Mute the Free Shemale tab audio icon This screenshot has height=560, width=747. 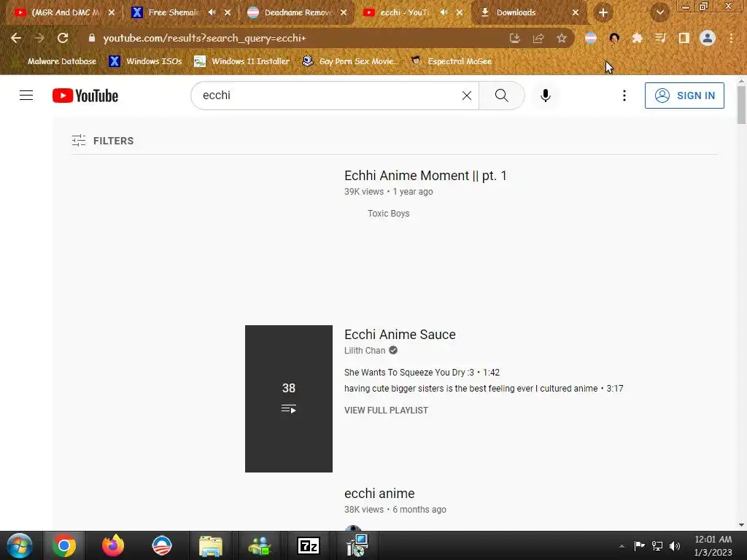(x=212, y=12)
